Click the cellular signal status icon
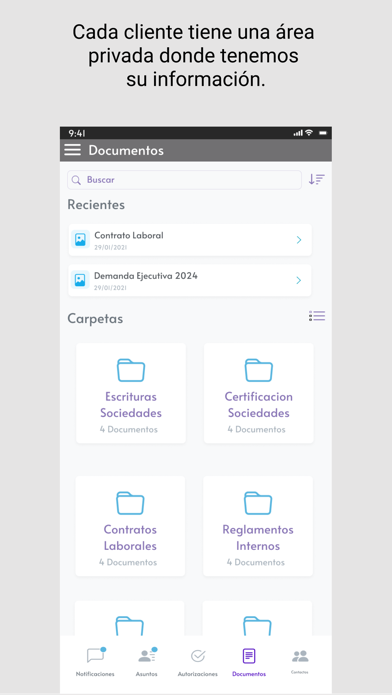The width and height of the screenshot is (392, 696). [x=298, y=133]
